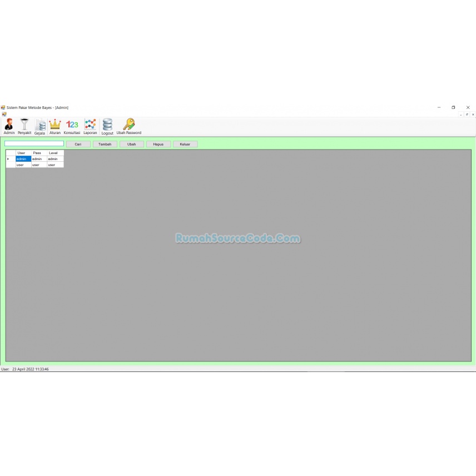Image resolution: width=476 pixels, height=476 pixels.
Task: Open the Ubah Password key icon
Action: (128, 126)
